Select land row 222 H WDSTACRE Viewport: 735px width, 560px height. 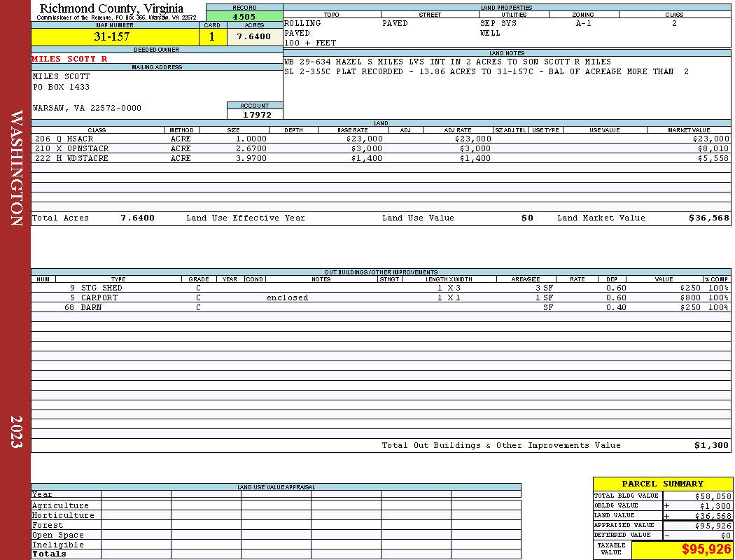click(381, 158)
